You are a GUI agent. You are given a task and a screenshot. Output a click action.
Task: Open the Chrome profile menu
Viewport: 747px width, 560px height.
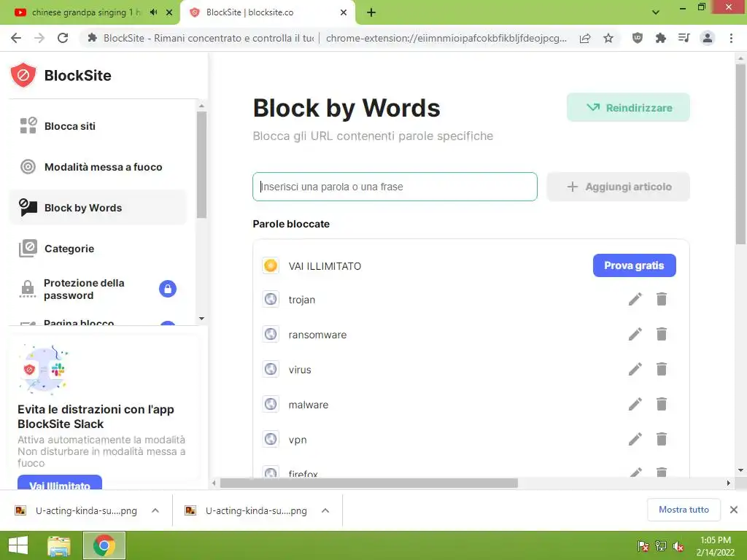[x=708, y=38]
